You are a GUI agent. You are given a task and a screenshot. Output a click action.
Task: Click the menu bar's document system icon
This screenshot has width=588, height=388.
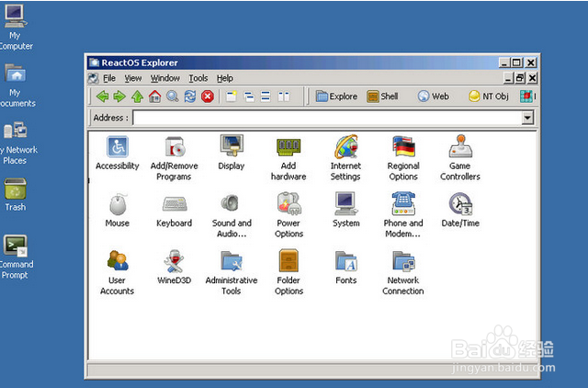93,78
